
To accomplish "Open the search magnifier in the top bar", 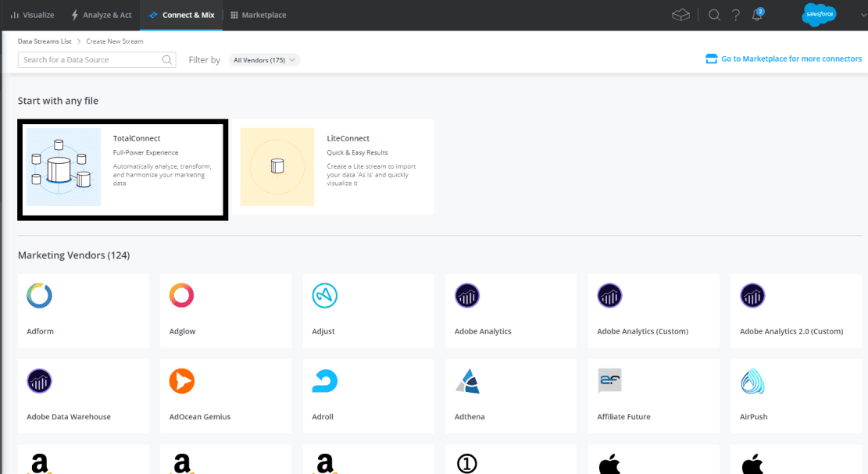I will [x=714, y=14].
